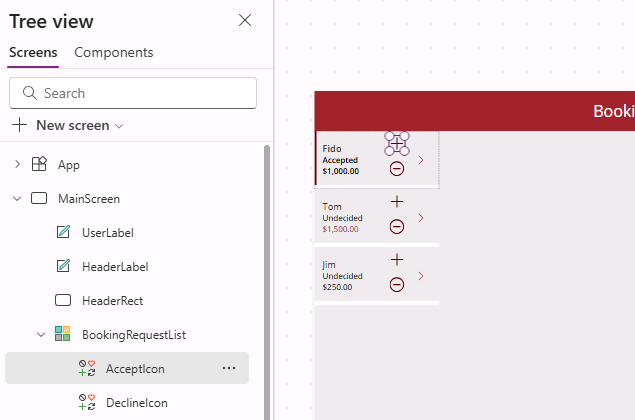Select HeaderRect in the tree

(x=111, y=300)
